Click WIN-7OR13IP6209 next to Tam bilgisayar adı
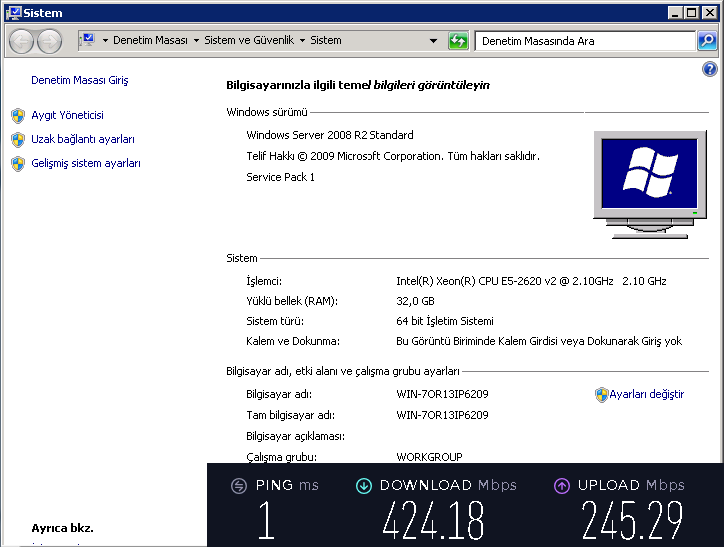This screenshot has width=724, height=547. [442, 415]
